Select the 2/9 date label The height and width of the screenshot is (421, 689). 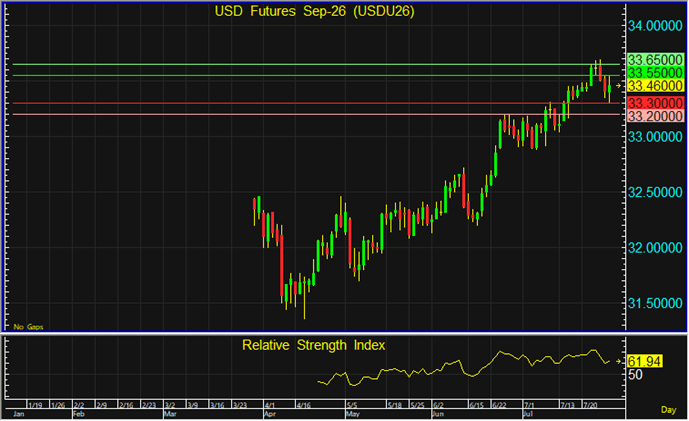[102, 405]
